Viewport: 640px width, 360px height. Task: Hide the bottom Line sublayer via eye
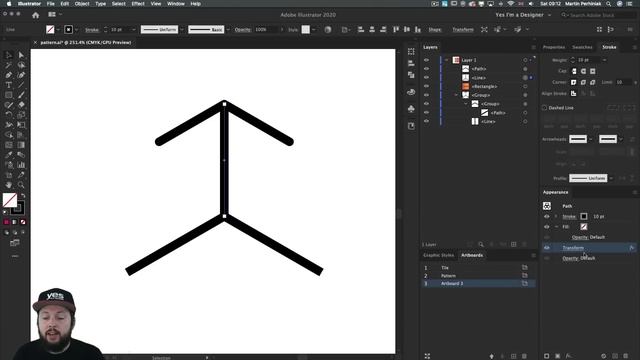pos(427,121)
